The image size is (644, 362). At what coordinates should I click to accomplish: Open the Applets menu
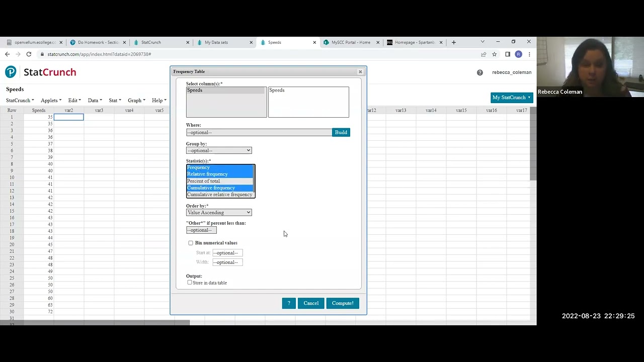(x=51, y=101)
